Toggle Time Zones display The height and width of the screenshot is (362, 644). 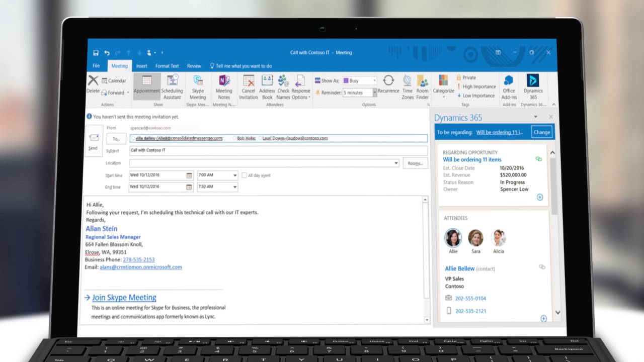tap(408, 86)
